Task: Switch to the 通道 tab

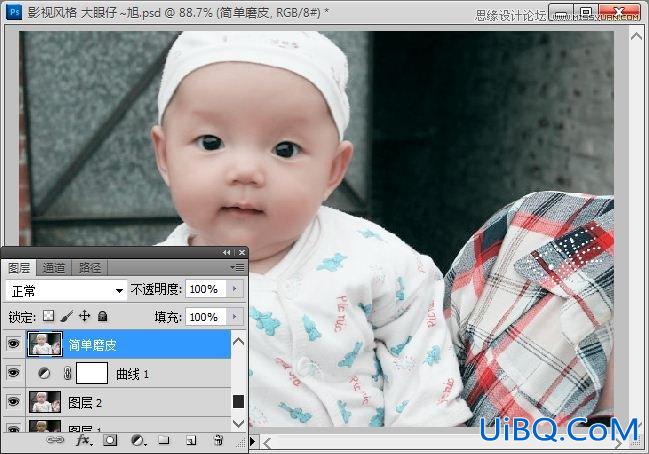Action: tap(54, 268)
